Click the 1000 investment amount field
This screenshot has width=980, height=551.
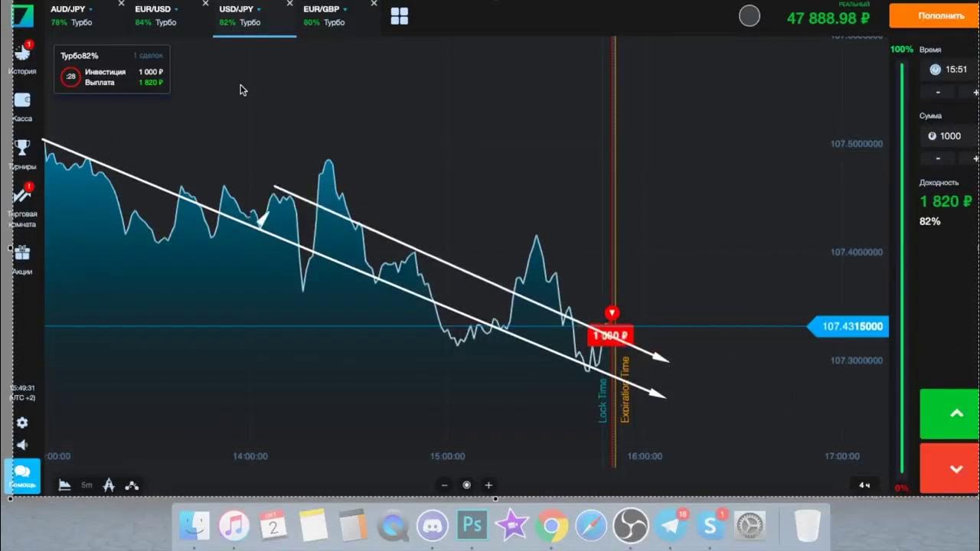tap(949, 136)
